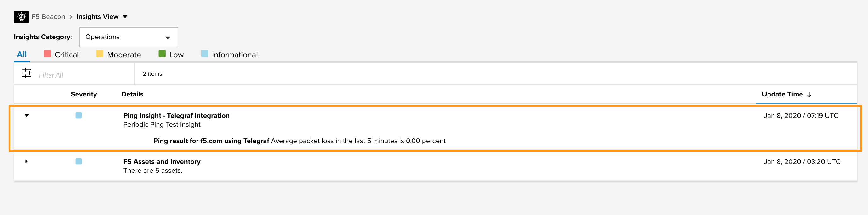Filter by Low severity
Viewport: 868px width, 215px height.
click(x=171, y=54)
